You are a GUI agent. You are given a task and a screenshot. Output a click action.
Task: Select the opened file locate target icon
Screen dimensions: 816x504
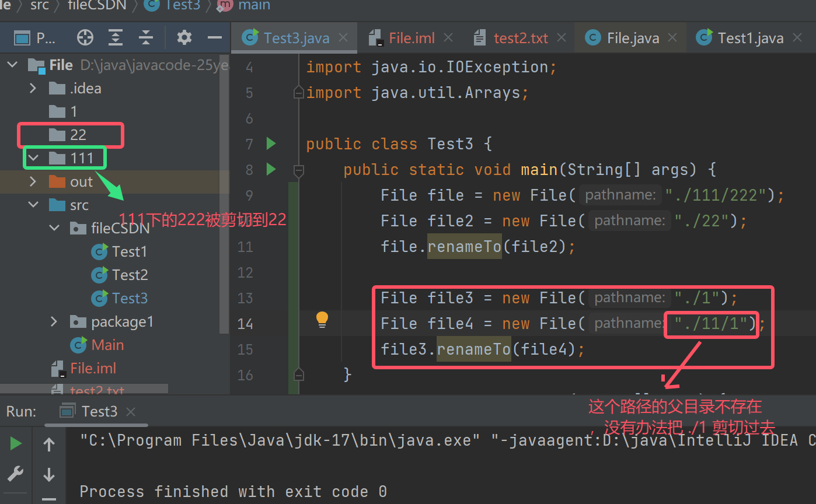click(85, 38)
